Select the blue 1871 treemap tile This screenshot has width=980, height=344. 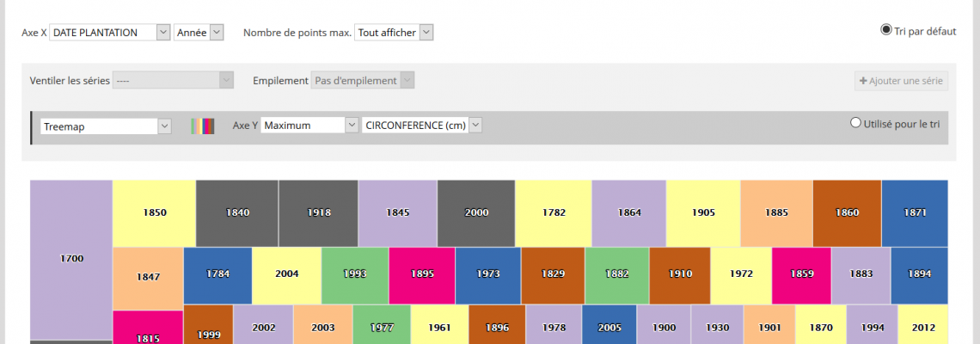click(914, 212)
